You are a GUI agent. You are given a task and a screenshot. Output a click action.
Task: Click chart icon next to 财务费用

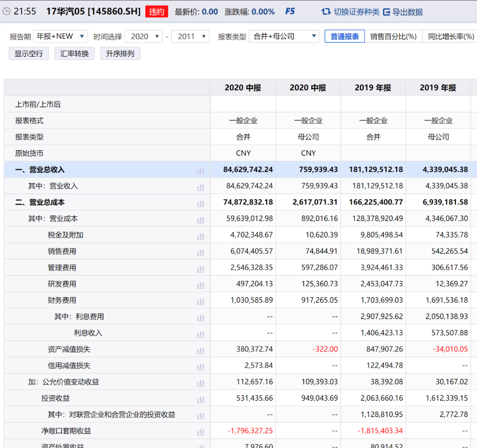click(201, 301)
